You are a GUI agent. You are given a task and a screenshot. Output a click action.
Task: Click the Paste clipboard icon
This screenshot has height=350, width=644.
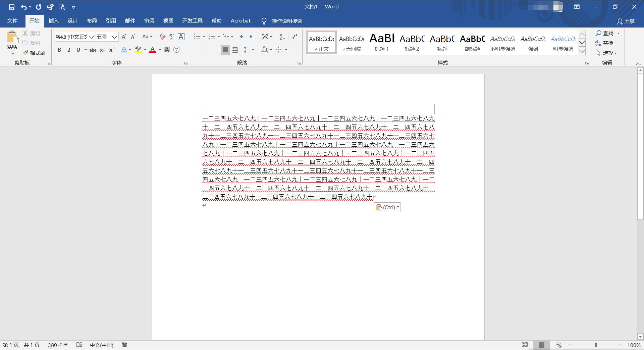[x=12, y=37]
